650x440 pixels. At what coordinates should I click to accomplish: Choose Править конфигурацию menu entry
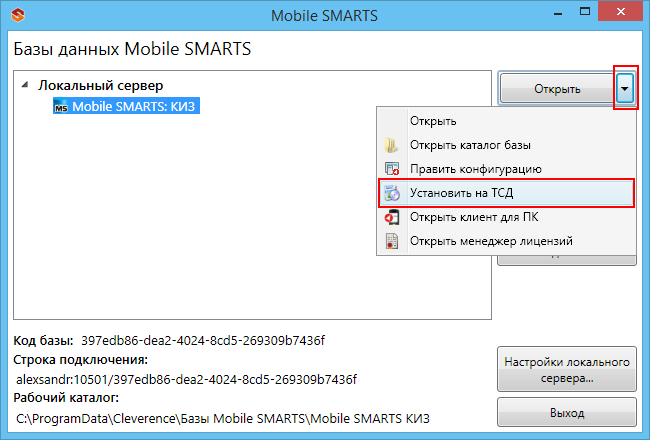pos(506,169)
